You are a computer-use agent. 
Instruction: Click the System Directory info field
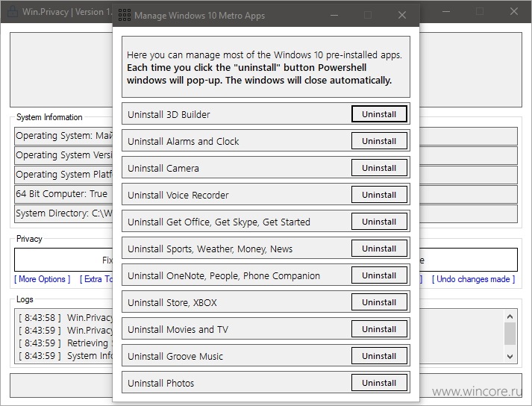pyautogui.click(x=63, y=213)
